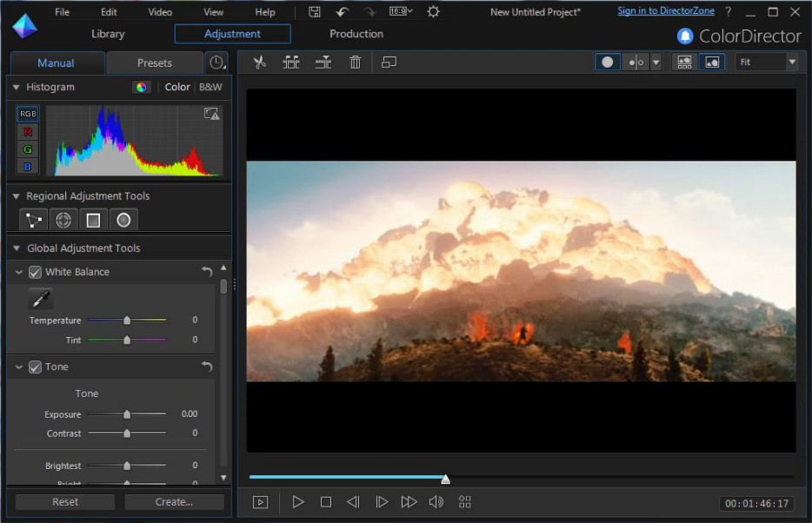Click the histogram color wheel icon
Screen dimensions: 812x523
point(141,87)
